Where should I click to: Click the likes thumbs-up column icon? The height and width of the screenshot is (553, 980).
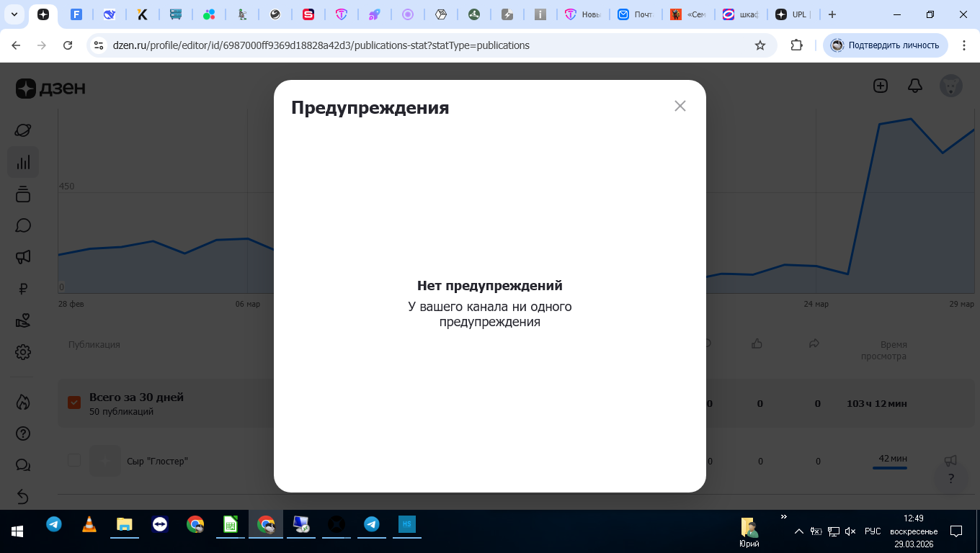[x=757, y=344]
